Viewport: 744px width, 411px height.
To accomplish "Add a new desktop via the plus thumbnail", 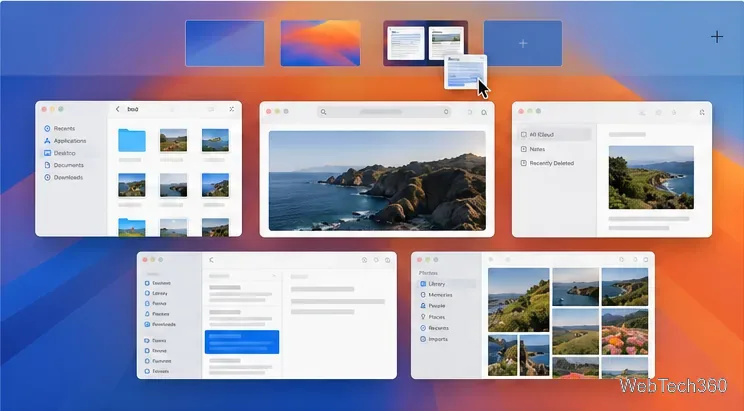I will [523, 43].
